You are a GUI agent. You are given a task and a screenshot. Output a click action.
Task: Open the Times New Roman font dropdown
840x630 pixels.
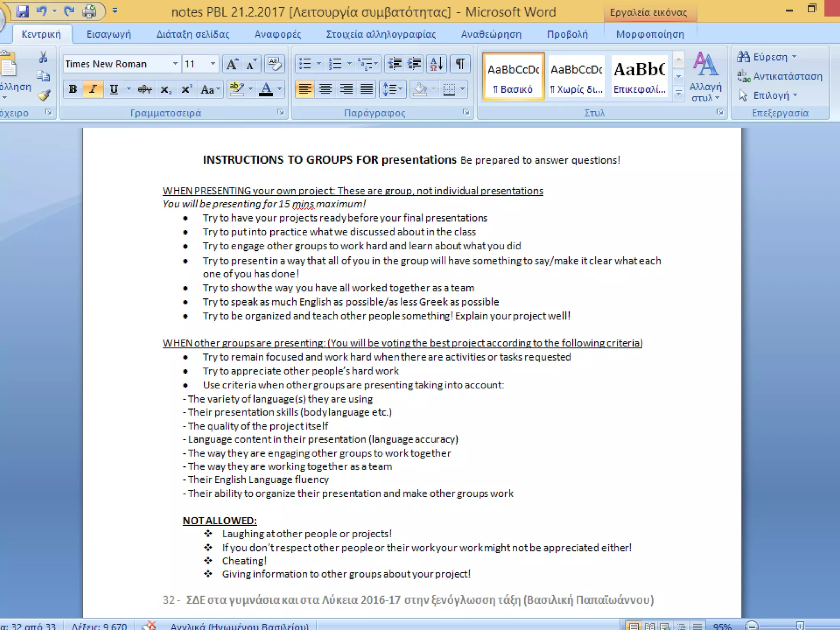175,64
